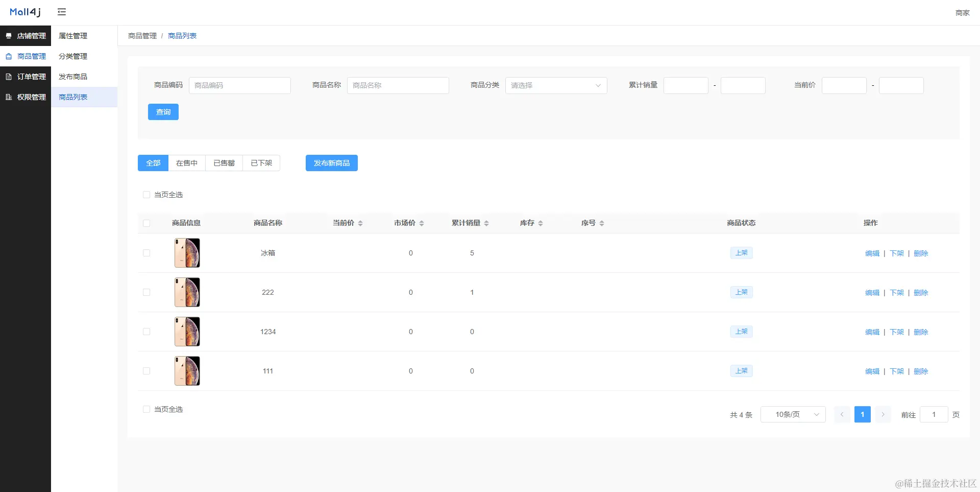Viewport: 980px width, 492px height.
Task: Click the 查询 button
Action: [x=163, y=112]
